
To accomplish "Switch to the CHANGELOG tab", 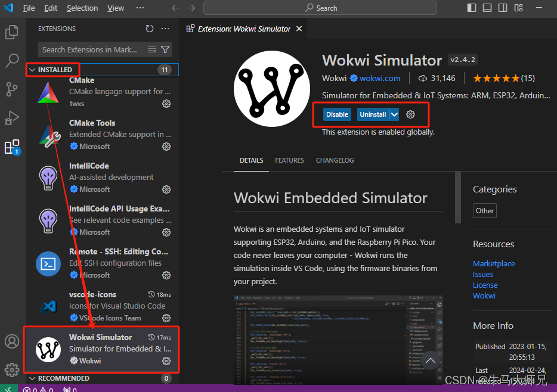I will [x=335, y=160].
